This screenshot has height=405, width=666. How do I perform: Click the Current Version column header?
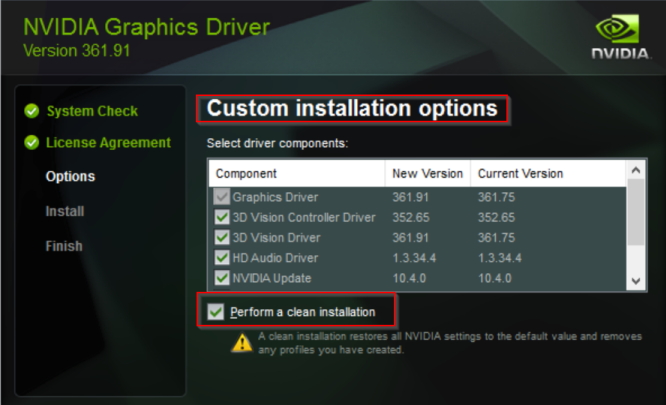548,173
